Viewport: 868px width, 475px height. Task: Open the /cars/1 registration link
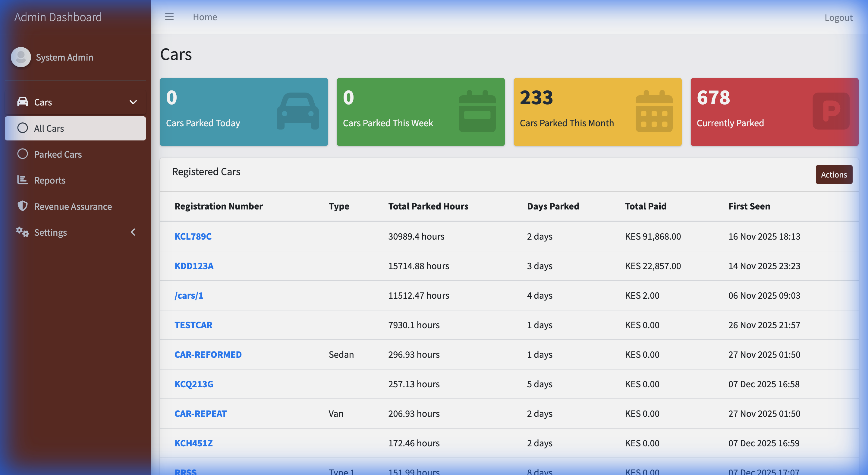(x=189, y=295)
